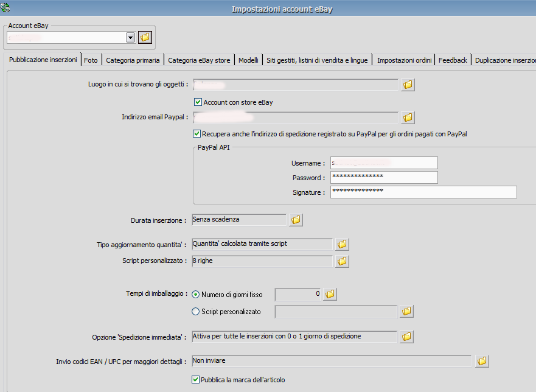This screenshot has width=536, height=392.
Task: Open Duplicazione inserzioni tab
Action: (504, 60)
